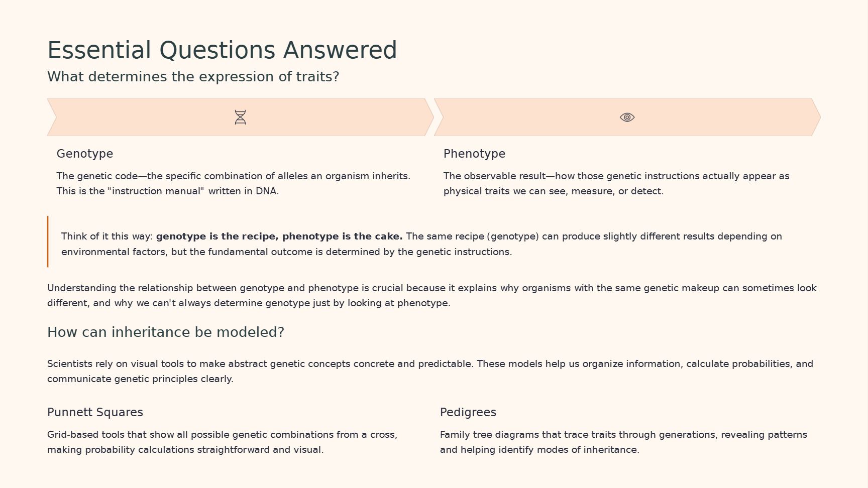This screenshot has width=868, height=488.
Task: Click the "Think of it this way:" text
Action: click(x=107, y=236)
